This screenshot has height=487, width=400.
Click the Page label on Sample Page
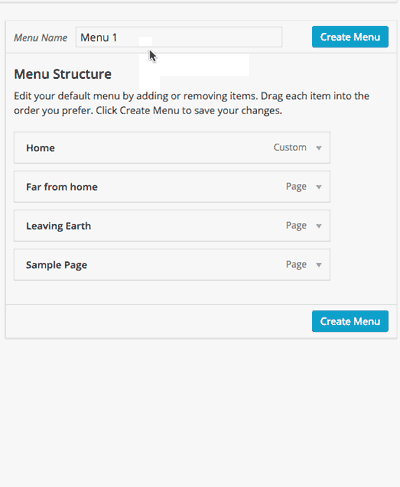coord(296,264)
